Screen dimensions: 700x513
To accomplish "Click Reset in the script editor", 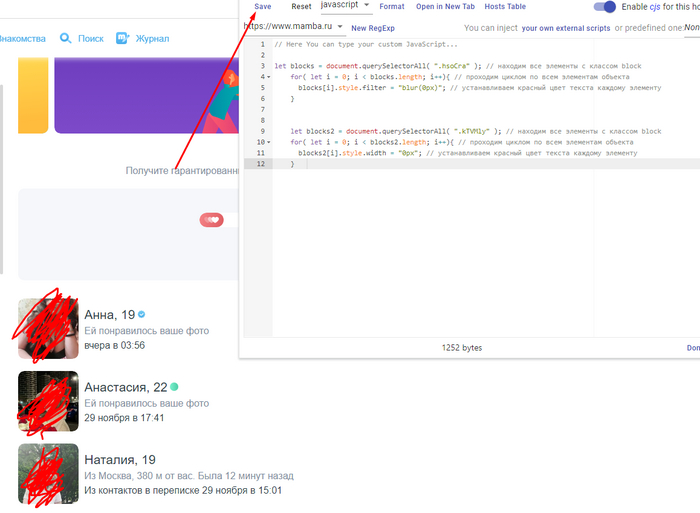I will (x=301, y=6).
